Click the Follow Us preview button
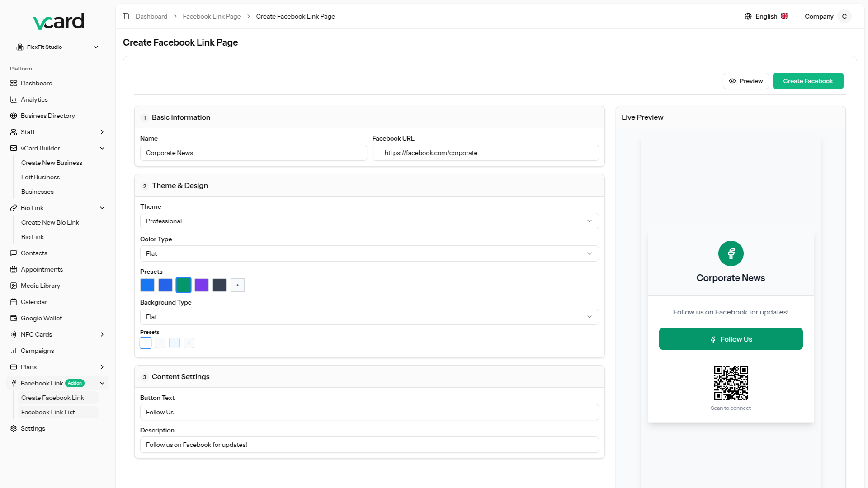The height and width of the screenshot is (488, 868). pyautogui.click(x=731, y=339)
